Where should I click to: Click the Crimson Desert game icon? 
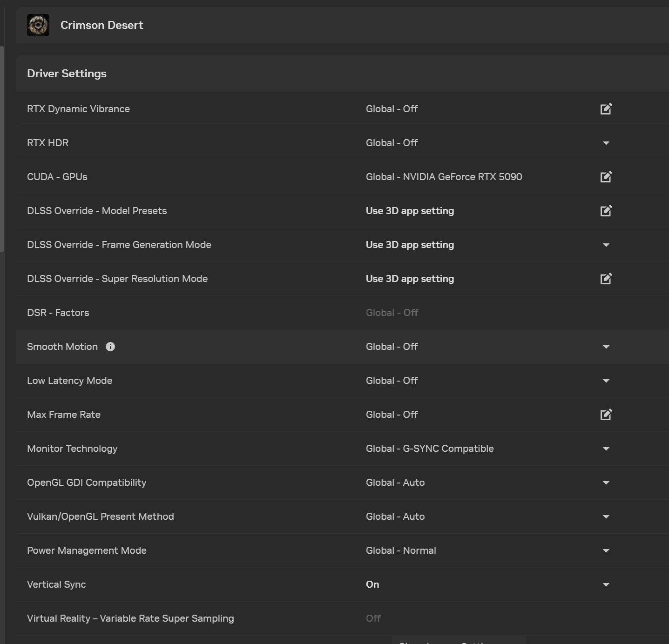pos(38,25)
